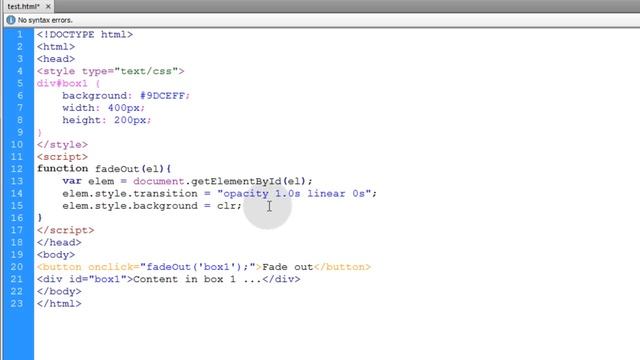
Task: Click the closing brace on line 16
Action: pyautogui.click(x=40, y=218)
